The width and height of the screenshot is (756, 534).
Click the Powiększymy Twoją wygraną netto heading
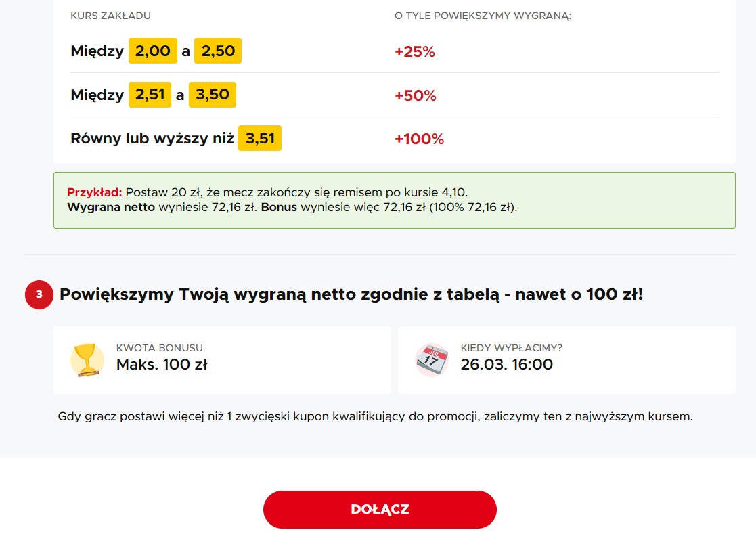(x=351, y=295)
